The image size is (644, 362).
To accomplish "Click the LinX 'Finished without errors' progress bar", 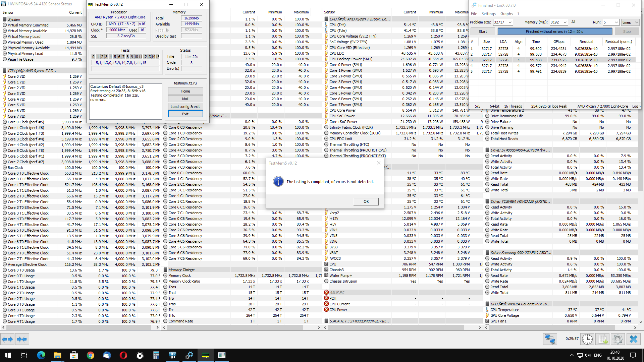I will click(x=554, y=32).
